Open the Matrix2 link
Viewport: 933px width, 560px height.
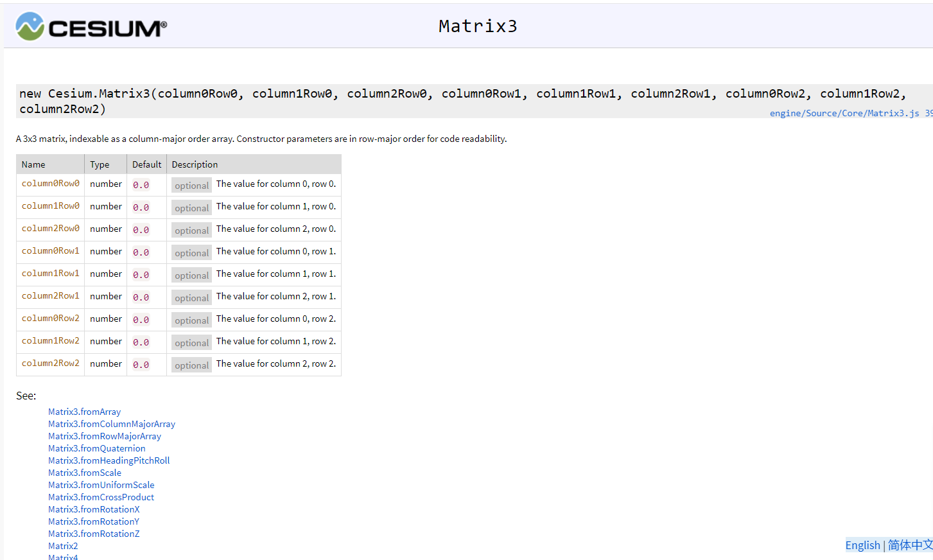coord(63,546)
